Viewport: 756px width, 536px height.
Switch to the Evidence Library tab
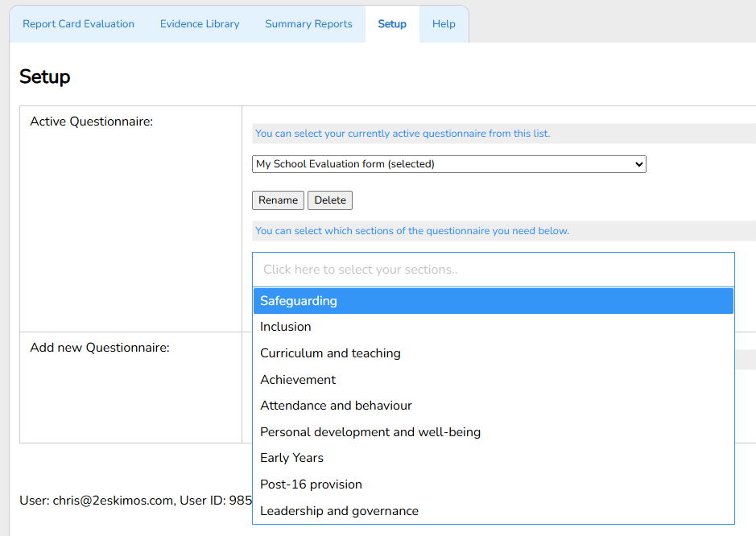[200, 24]
